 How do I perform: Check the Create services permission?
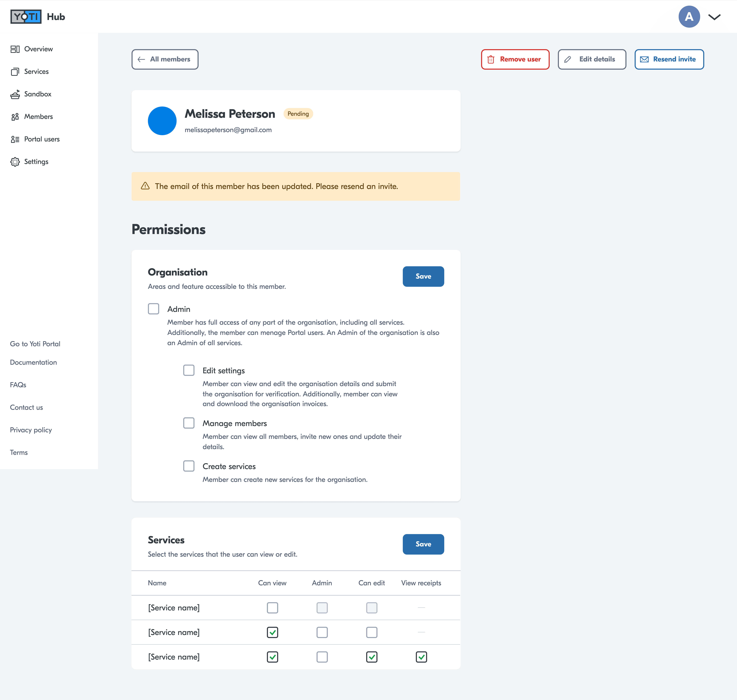pyautogui.click(x=189, y=466)
